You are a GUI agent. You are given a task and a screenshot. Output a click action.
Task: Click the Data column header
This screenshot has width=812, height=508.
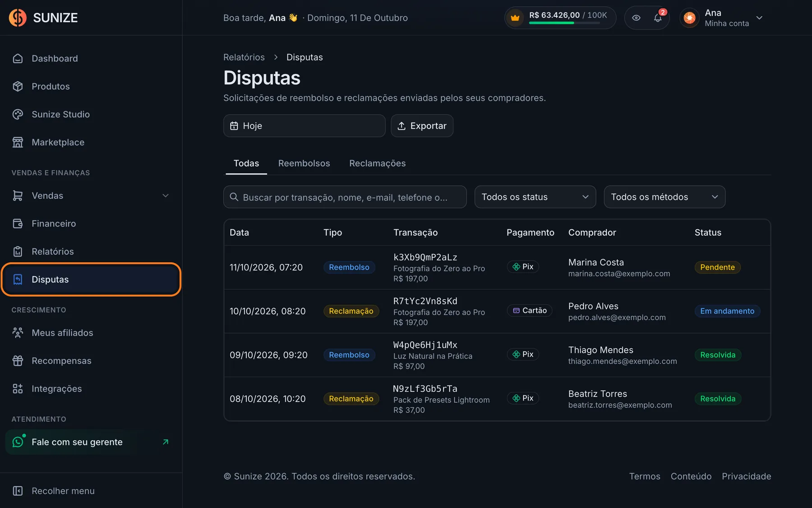(x=239, y=233)
